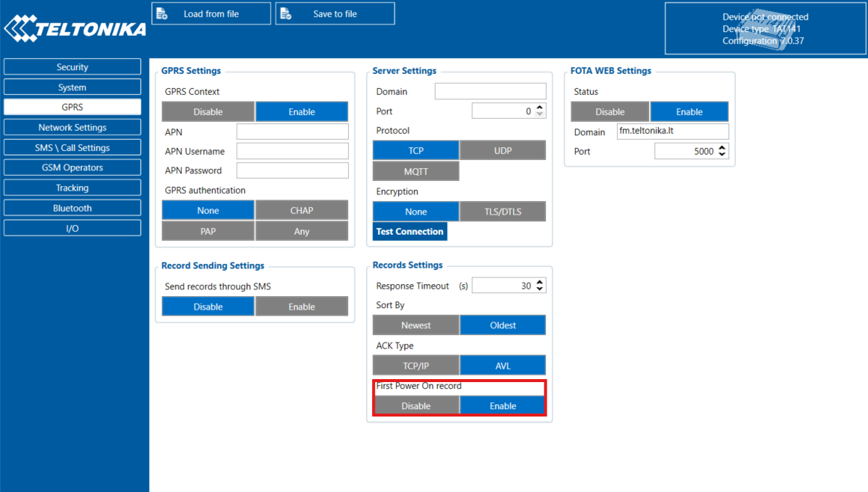Image resolution: width=868 pixels, height=492 pixels.
Task: Increase FOTA WEB port value
Action: tap(722, 148)
